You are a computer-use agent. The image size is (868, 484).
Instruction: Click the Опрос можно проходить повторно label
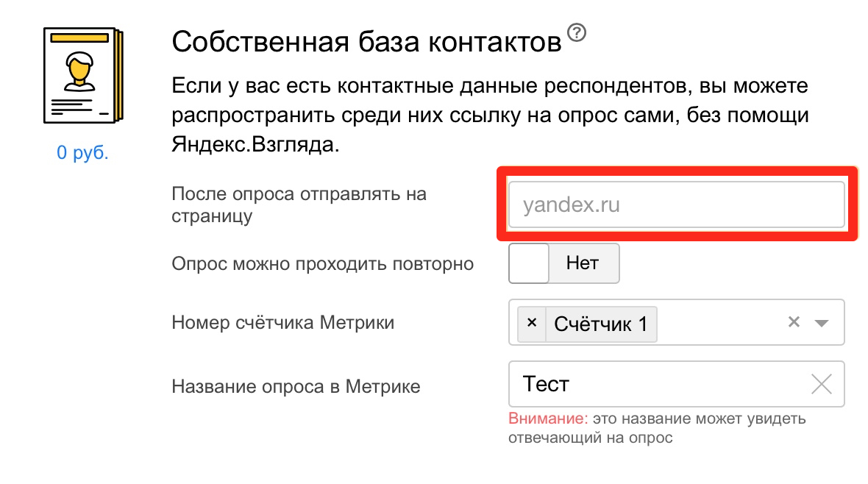point(322,263)
